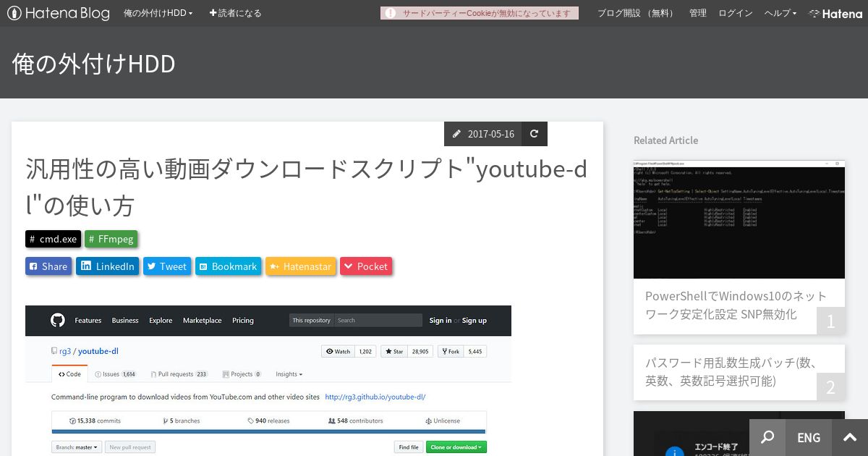This screenshot has height=456, width=868.
Task: Open the search magnifier button
Action: coord(767,437)
